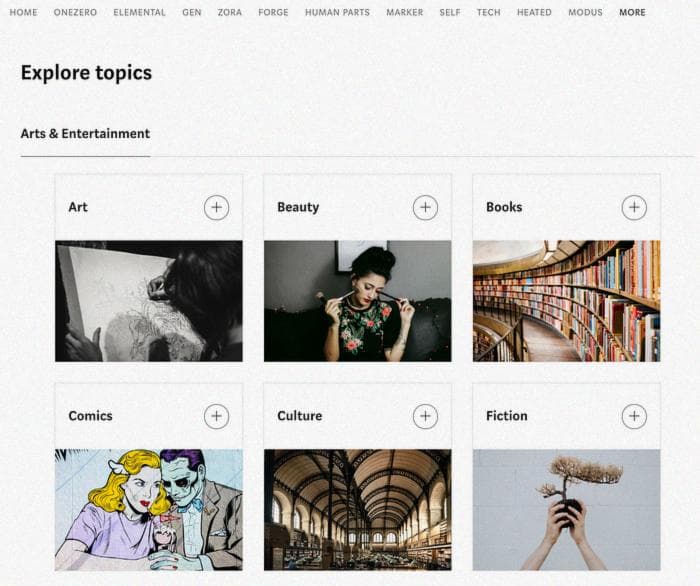Click the Art sketch drawing thumbnail
The height and width of the screenshot is (586, 700).
click(149, 301)
